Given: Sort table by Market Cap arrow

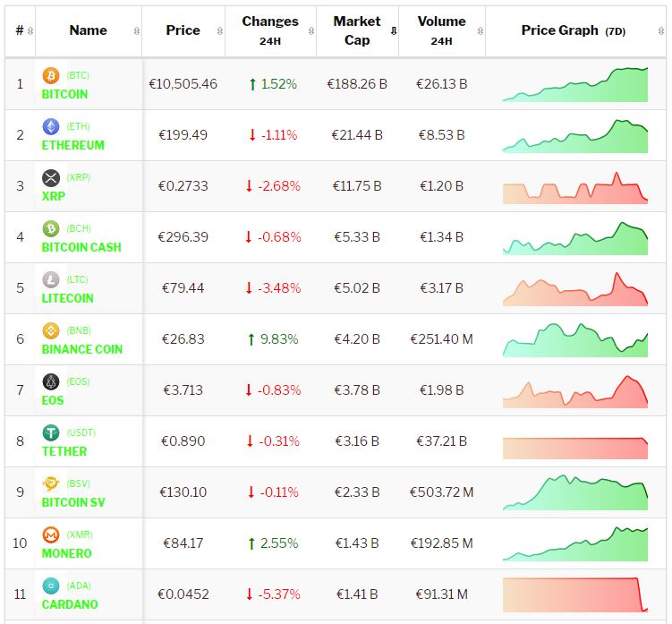Looking at the screenshot, I should [x=394, y=30].
